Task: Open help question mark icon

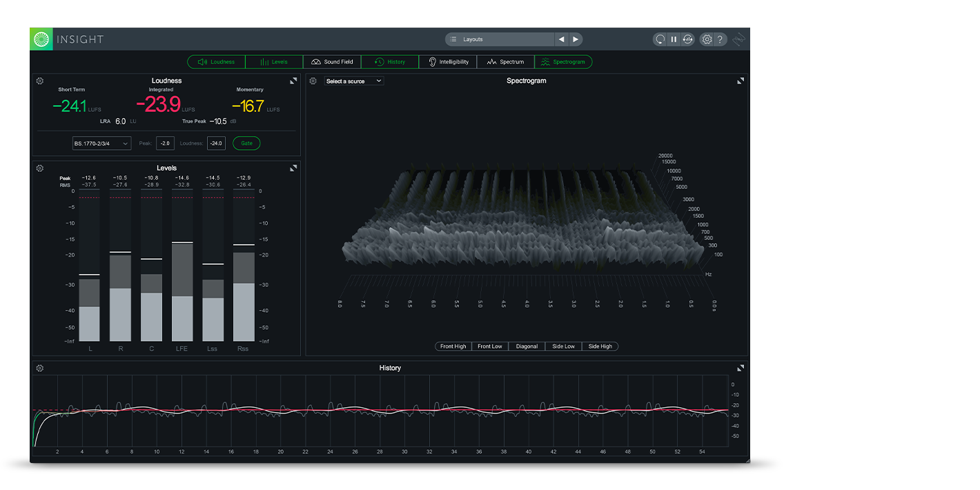Action: pos(719,39)
